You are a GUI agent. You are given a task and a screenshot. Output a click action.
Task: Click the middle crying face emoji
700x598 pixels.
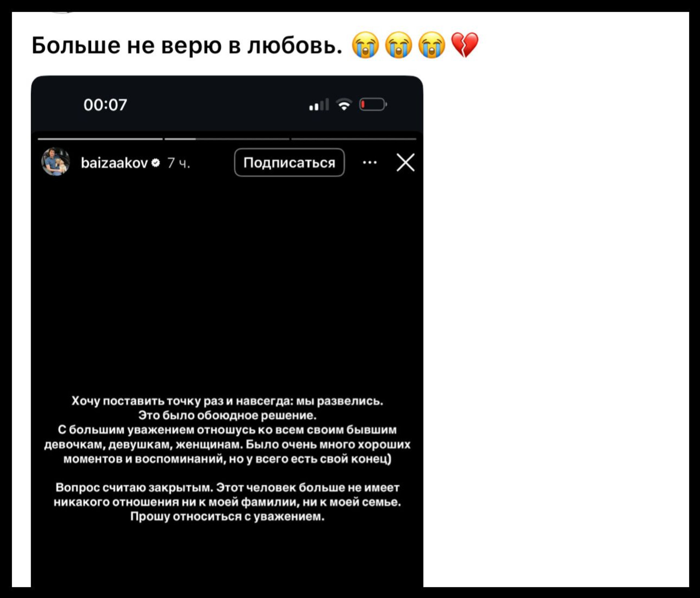pyautogui.click(x=398, y=45)
